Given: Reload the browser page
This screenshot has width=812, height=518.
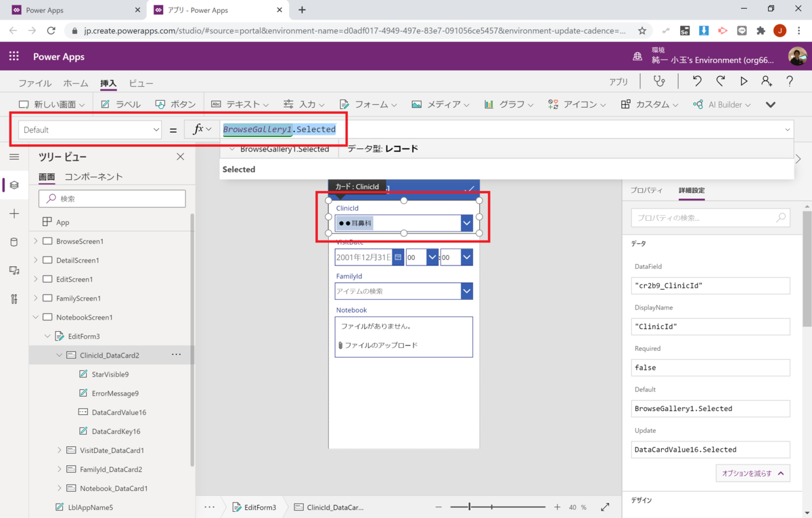Looking at the screenshot, I should click(x=51, y=30).
